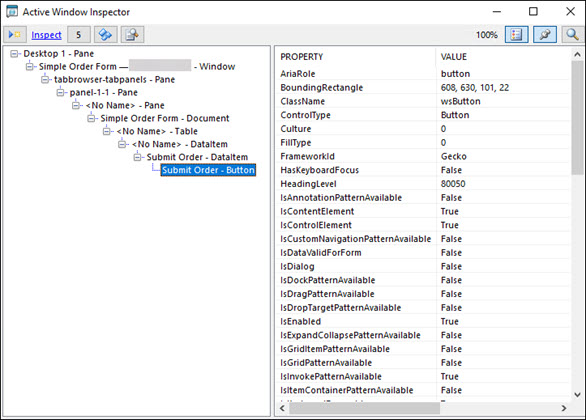Screen dimensions: 586x420
Task: Click the BoundingRectangle value 608, 630, 101, 22
Action: click(x=475, y=88)
